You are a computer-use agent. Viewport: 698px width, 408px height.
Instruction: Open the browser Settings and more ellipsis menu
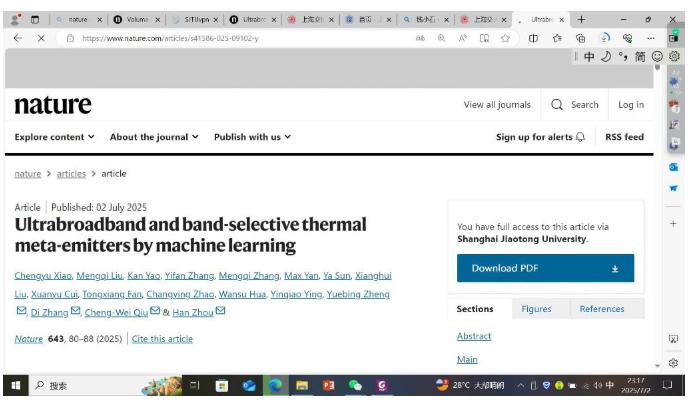tap(651, 38)
